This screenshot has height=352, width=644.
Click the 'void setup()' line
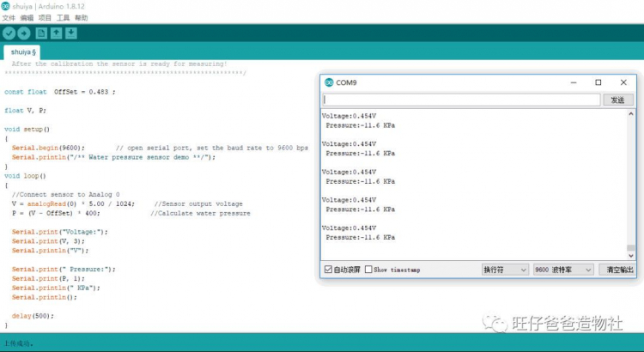tap(27, 129)
